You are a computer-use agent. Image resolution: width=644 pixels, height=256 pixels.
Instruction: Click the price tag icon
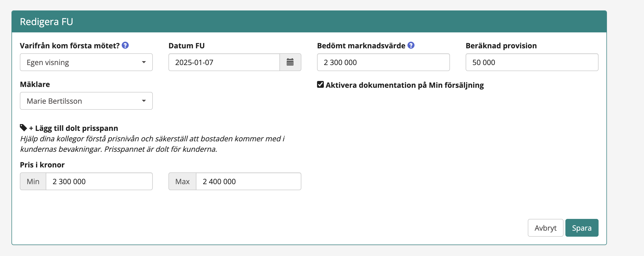coord(24,128)
